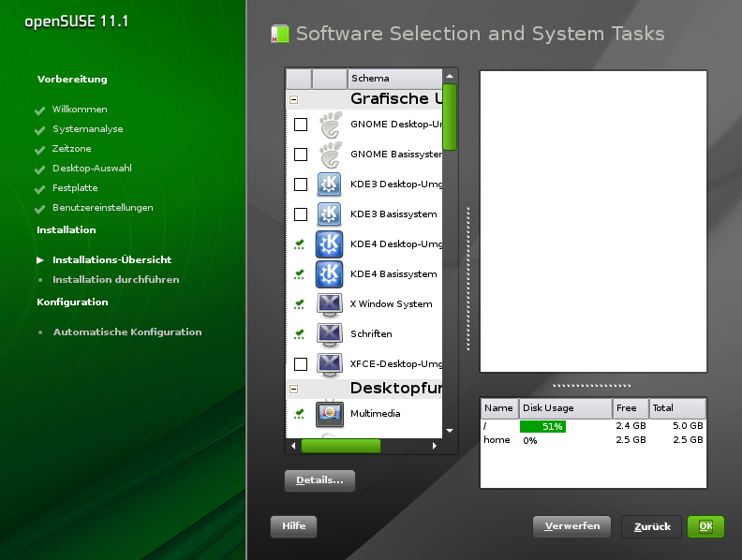The height and width of the screenshot is (560, 742).
Task: Click the vertical splitter handle dots
Action: coord(468,278)
